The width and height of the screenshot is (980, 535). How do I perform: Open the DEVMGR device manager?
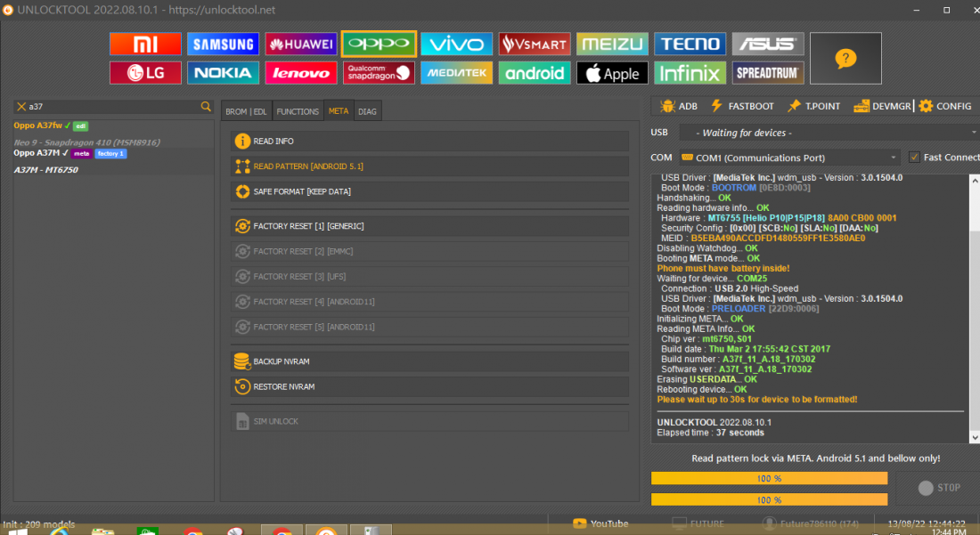coord(883,106)
